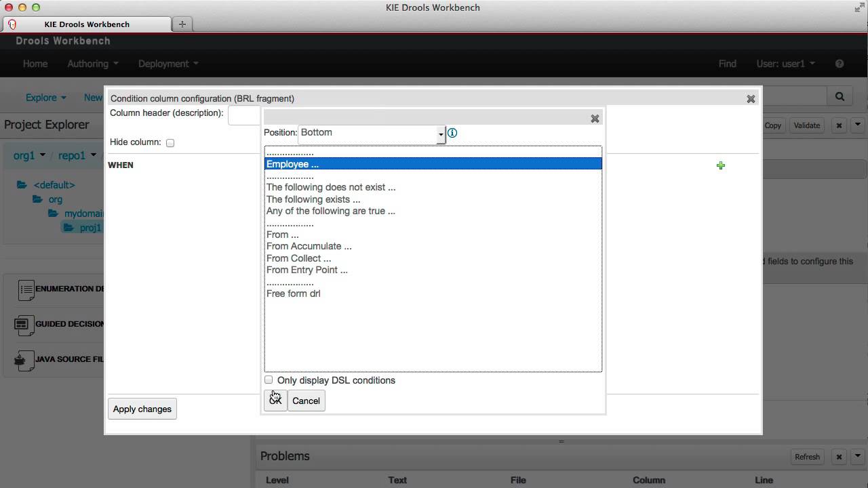Image resolution: width=868 pixels, height=488 pixels.
Task: Open the Problems panel dropdown arrow
Action: (858, 457)
